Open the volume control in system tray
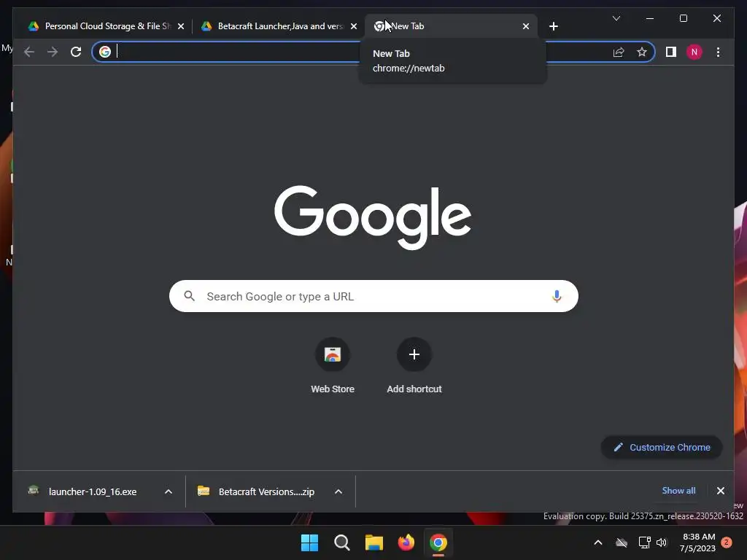Viewport: 747px width, 560px height. click(662, 542)
